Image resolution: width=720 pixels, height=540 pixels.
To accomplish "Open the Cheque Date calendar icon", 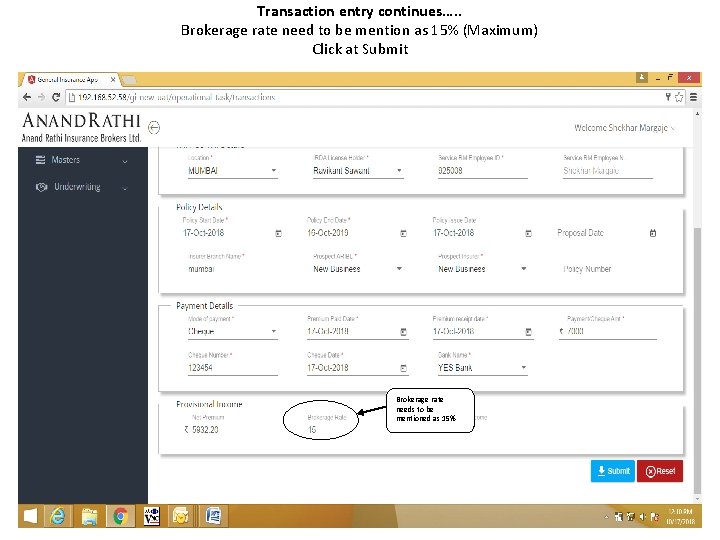I will (x=403, y=368).
